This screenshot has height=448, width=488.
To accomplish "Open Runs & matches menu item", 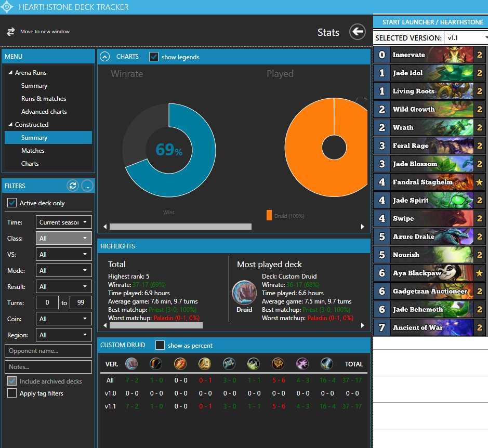I will point(44,99).
